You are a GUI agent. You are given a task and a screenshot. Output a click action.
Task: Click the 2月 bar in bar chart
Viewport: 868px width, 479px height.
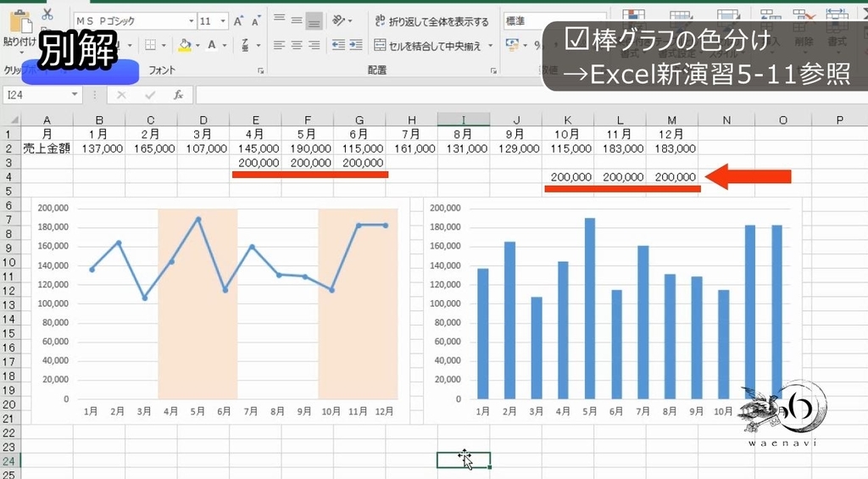pos(509,320)
